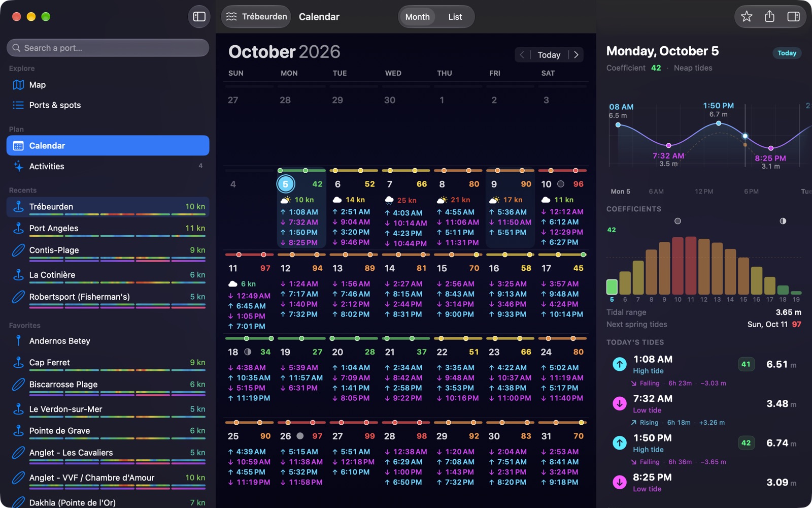Click the 1:50 PM high tide row

pyautogui.click(x=704, y=443)
